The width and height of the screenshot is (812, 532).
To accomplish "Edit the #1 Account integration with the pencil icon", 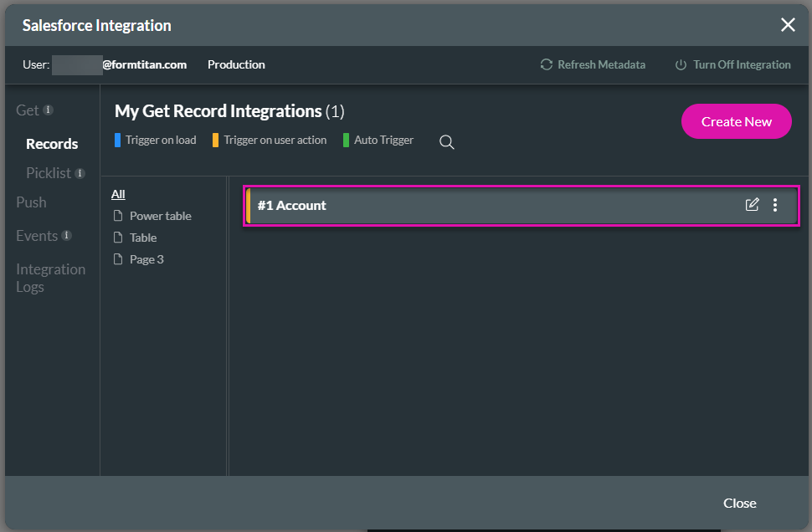I will (753, 204).
